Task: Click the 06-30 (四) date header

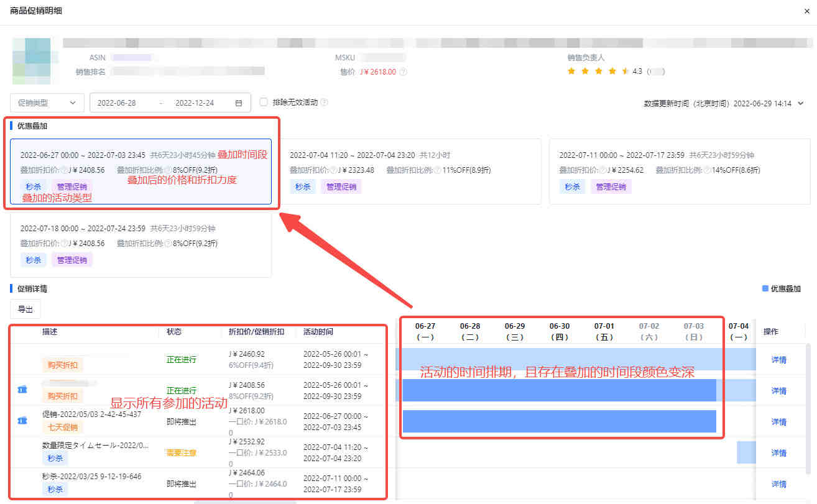Action: pyautogui.click(x=560, y=332)
